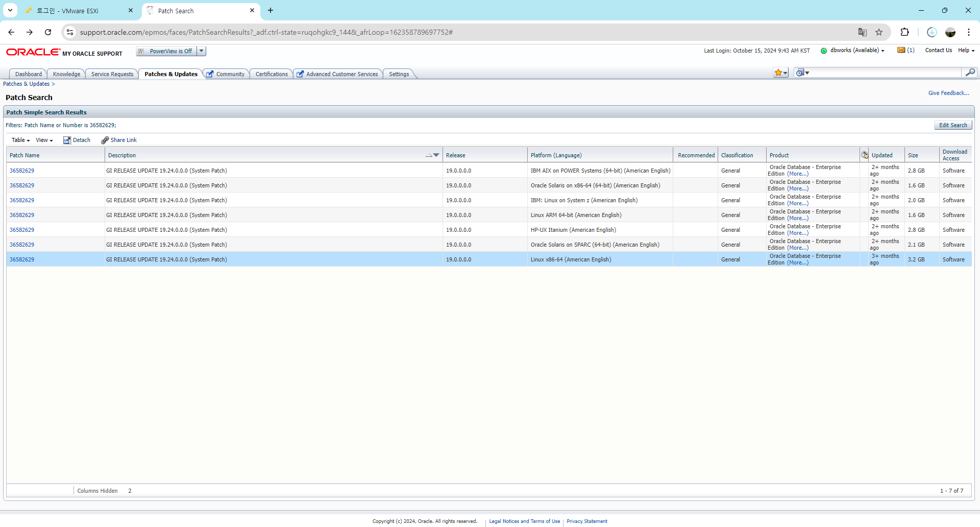Sort Description column descending
The width and height of the screenshot is (980, 527).
[436, 155]
